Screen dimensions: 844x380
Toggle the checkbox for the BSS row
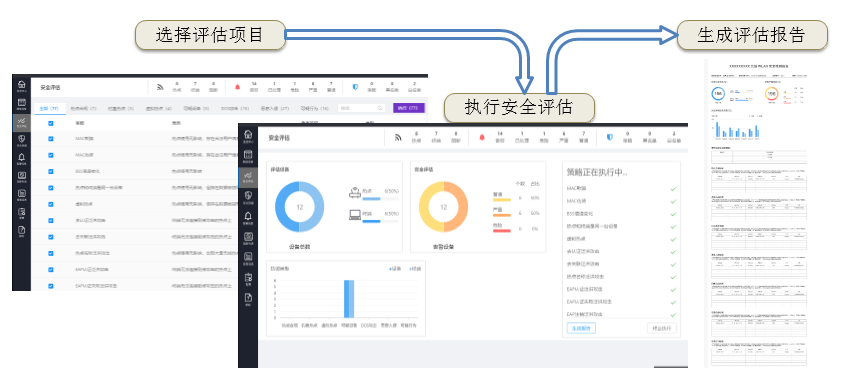click(x=51, y=171)
